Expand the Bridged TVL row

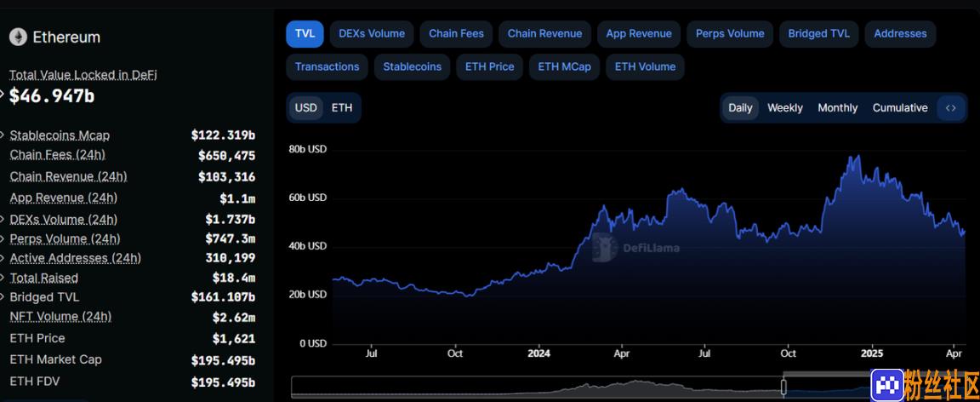tap(2, 296)
